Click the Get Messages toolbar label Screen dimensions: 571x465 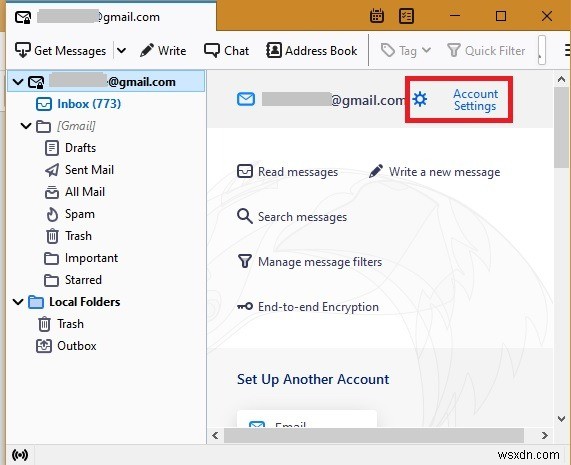[70, 51]
